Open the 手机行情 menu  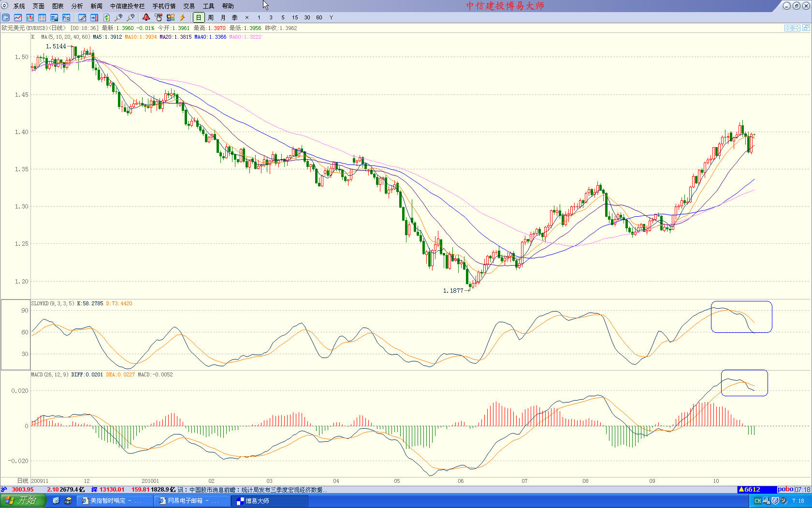(164, 6)
